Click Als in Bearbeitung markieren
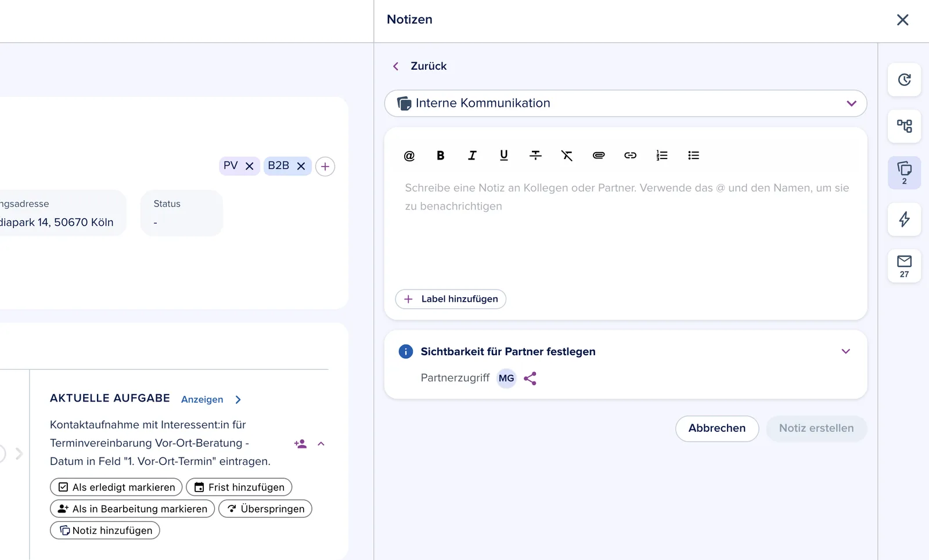929x560 pixels. [x=132, y=508]
